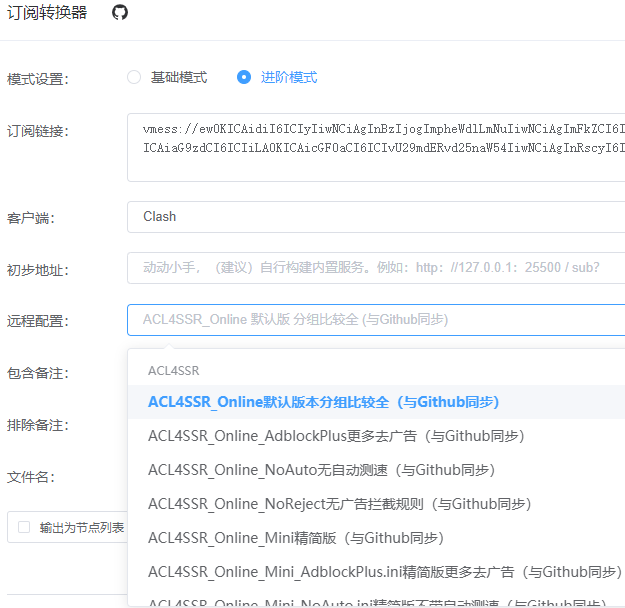Click the 包含备注 label

[x=38, y=373]
